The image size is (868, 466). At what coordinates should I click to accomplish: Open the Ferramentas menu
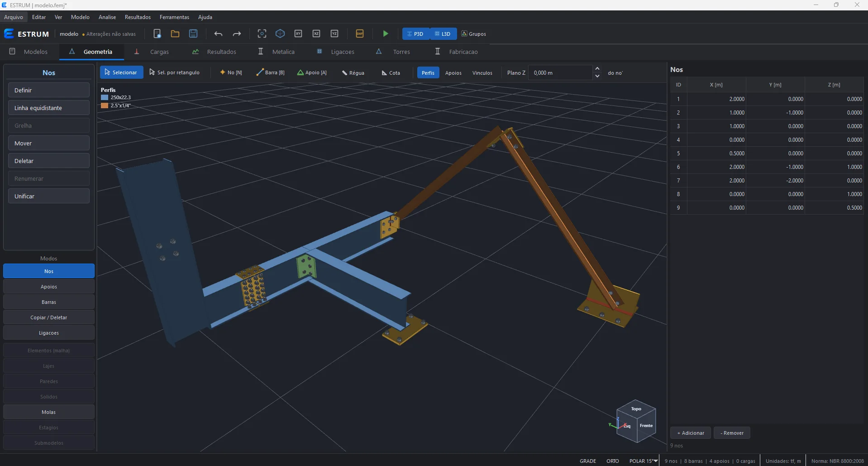pos(174,17)
